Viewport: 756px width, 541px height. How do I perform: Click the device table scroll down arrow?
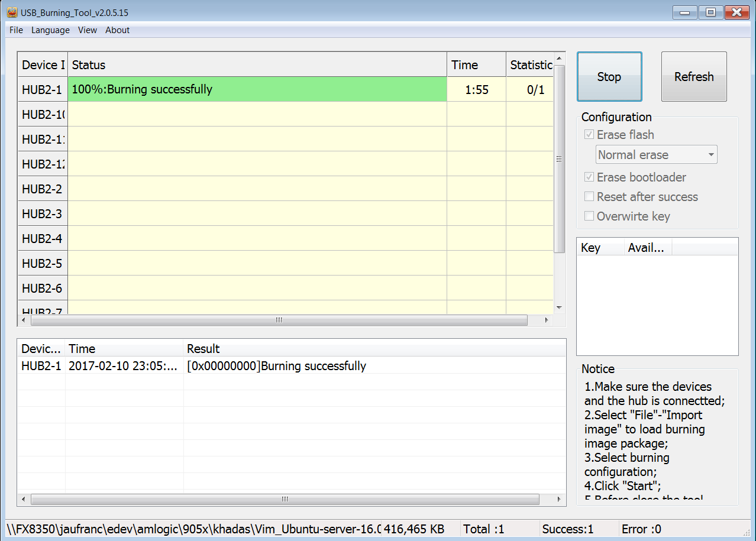coord(559,307)
